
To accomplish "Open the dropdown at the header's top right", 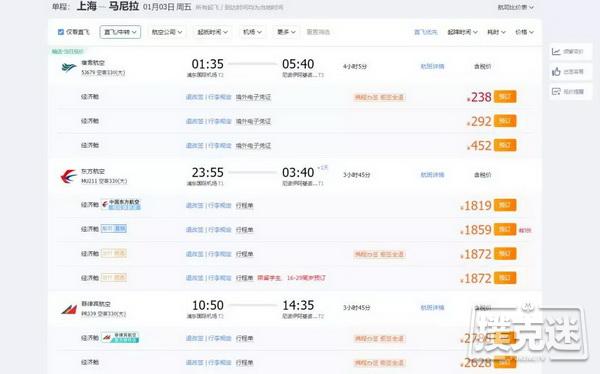I will pyautogui.click(x=515, y=7).
